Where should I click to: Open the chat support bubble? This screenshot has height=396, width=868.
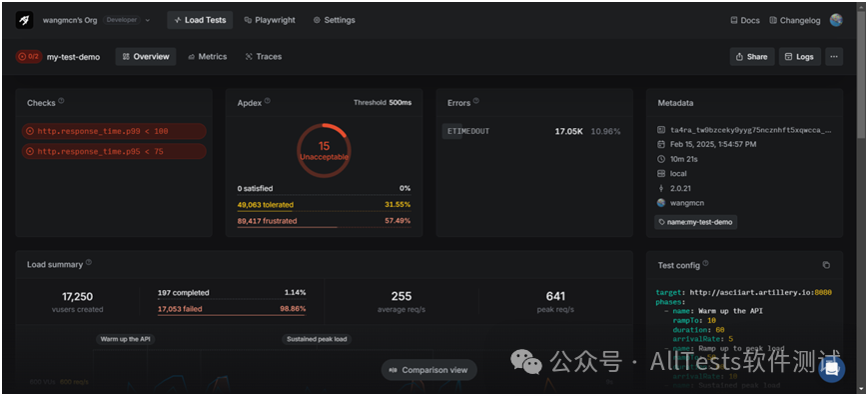[x=831, y=370]
